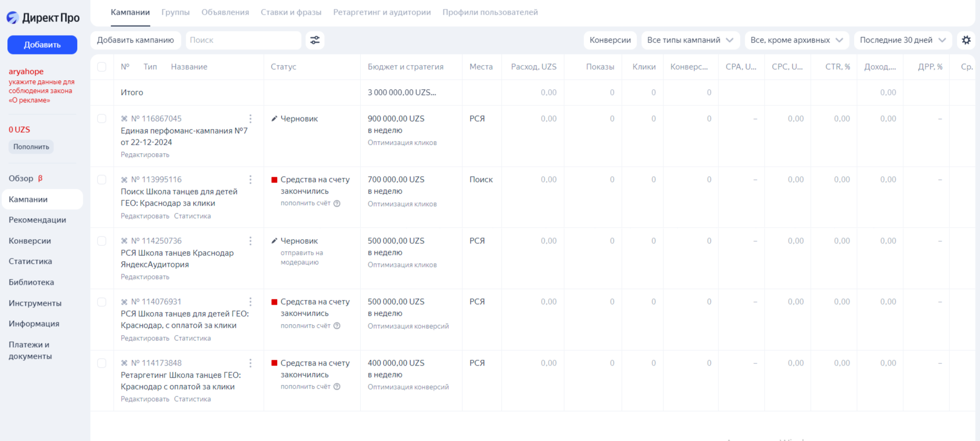Open Ретаргетинг и аудитории tab
Viewport: 980px width, 441px height.
click(382, 12)
